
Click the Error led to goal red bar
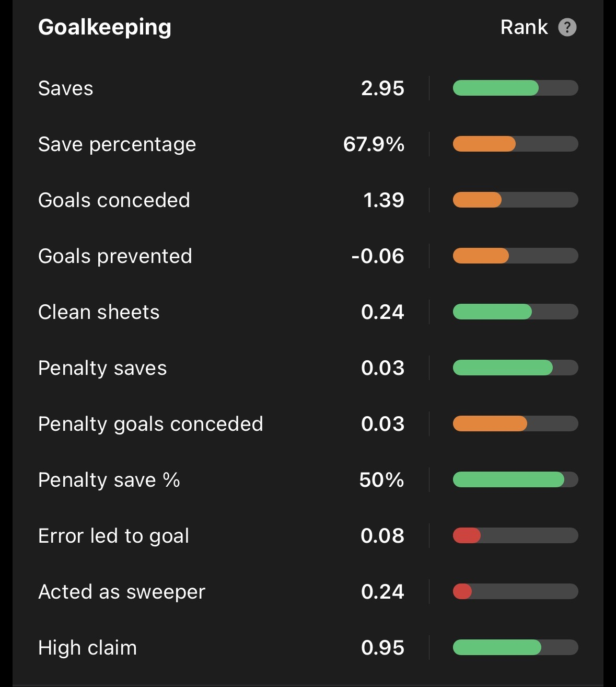467,535
